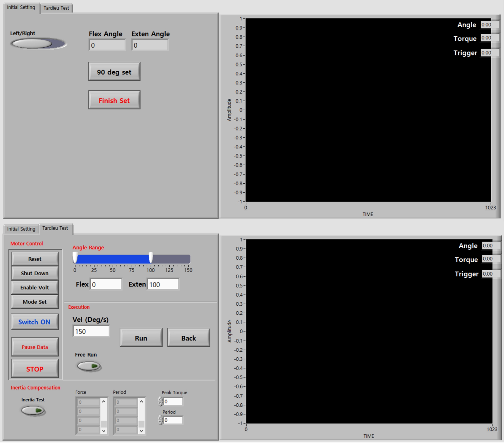Toggle the Left/Right switch

tap(38, 44)
